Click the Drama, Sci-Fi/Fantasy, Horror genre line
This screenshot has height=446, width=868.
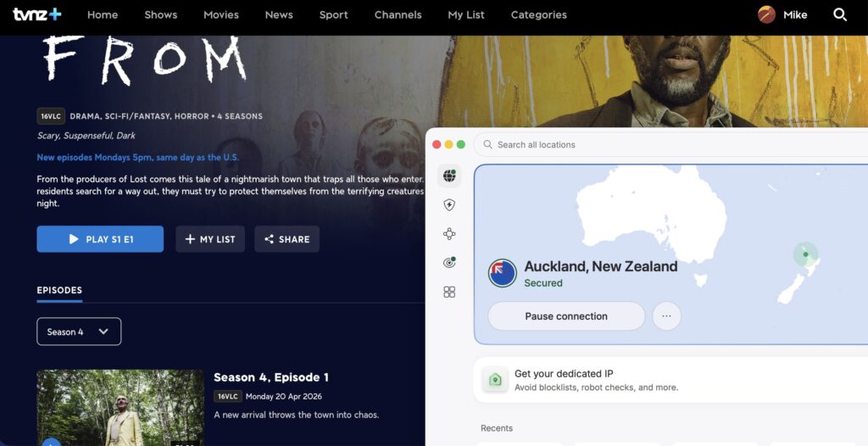tap(166, 116)
